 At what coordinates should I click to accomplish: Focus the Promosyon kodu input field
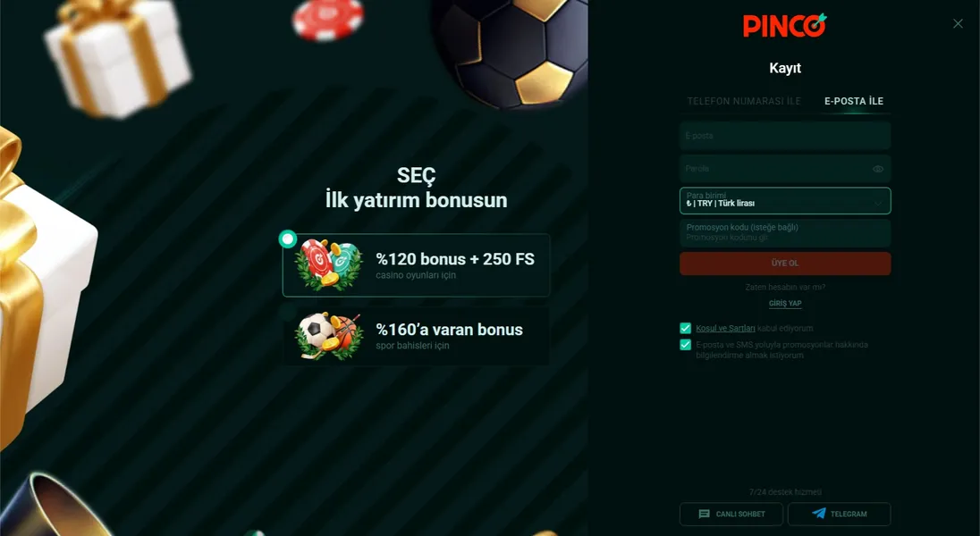[x=785, y=232]
